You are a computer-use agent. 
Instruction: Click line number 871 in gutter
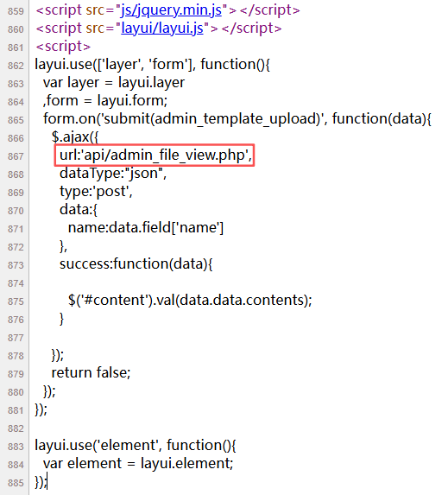click(16, 229)
